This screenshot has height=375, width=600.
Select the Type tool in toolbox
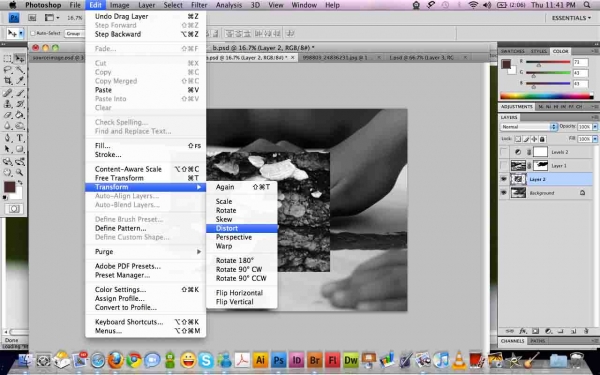coord(20,138)
